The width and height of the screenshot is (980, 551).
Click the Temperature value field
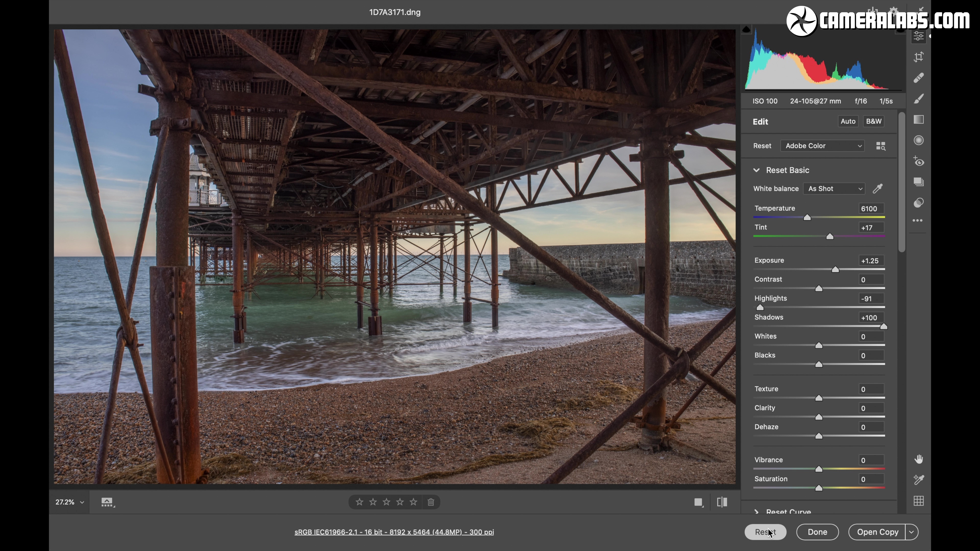[x=871, y=209]
